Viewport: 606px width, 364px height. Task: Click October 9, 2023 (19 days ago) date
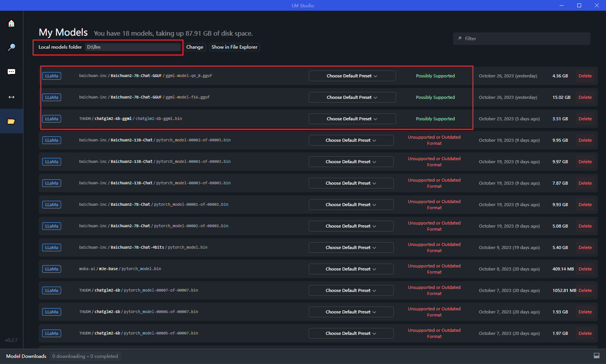click(509, 248)
